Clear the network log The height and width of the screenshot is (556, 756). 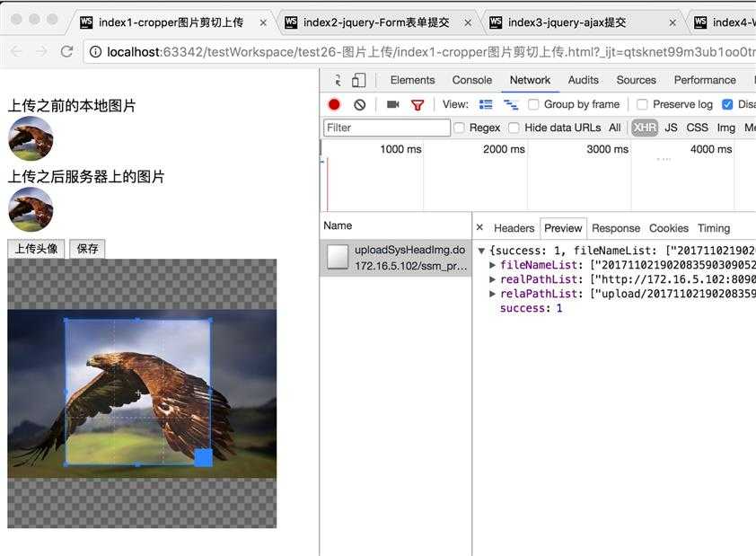pyautogui.click(x=360, y=104)
